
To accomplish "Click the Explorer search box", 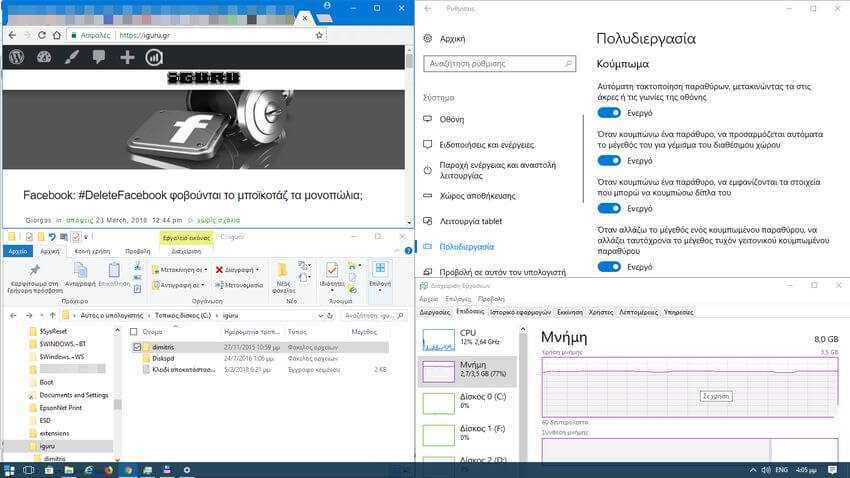I will click(375, 315).
